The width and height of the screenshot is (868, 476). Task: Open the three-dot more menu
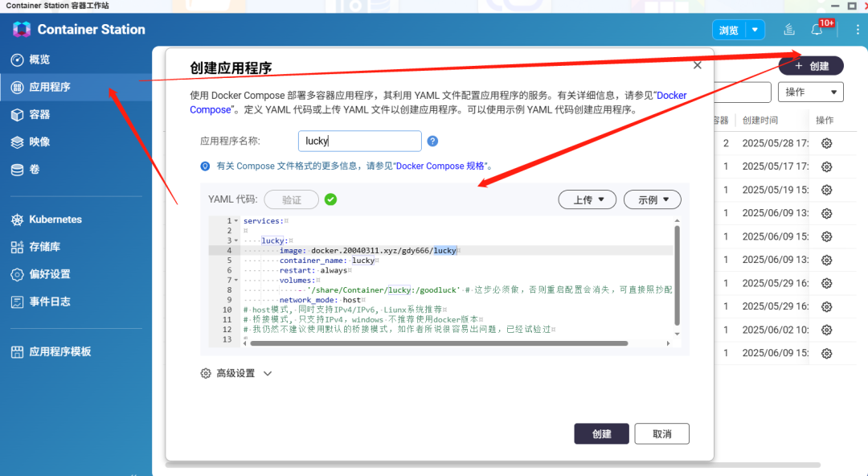pyautogui.click(x=858, y=30)
